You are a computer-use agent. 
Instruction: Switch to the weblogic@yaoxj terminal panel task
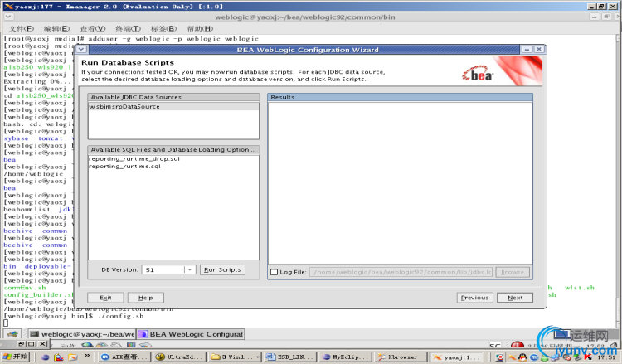[x=82, y=334]
